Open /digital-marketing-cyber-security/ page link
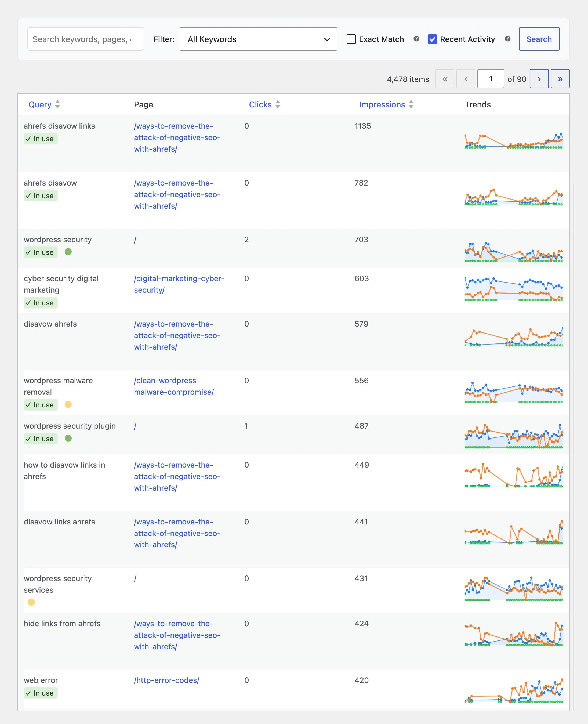 point(179,284)
